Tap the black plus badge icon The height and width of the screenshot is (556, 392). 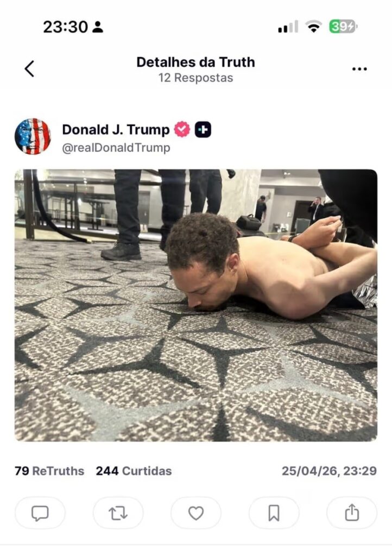click(x=203, y=129)
